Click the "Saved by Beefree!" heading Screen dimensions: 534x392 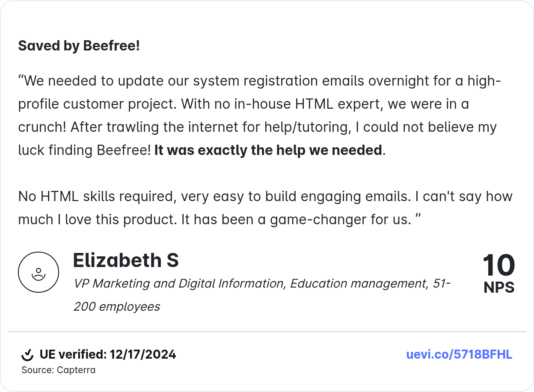(x=79, y=46)
